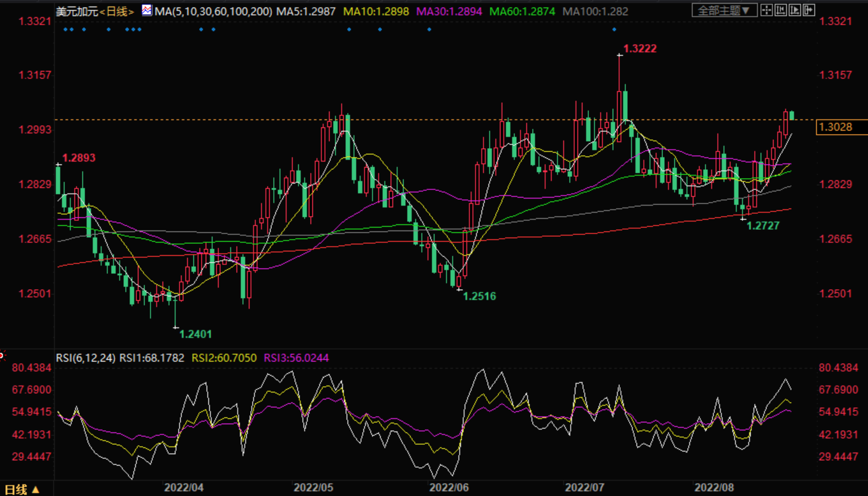
Task: Click the 1.2727 low price label
Action: tap(762, 226)
